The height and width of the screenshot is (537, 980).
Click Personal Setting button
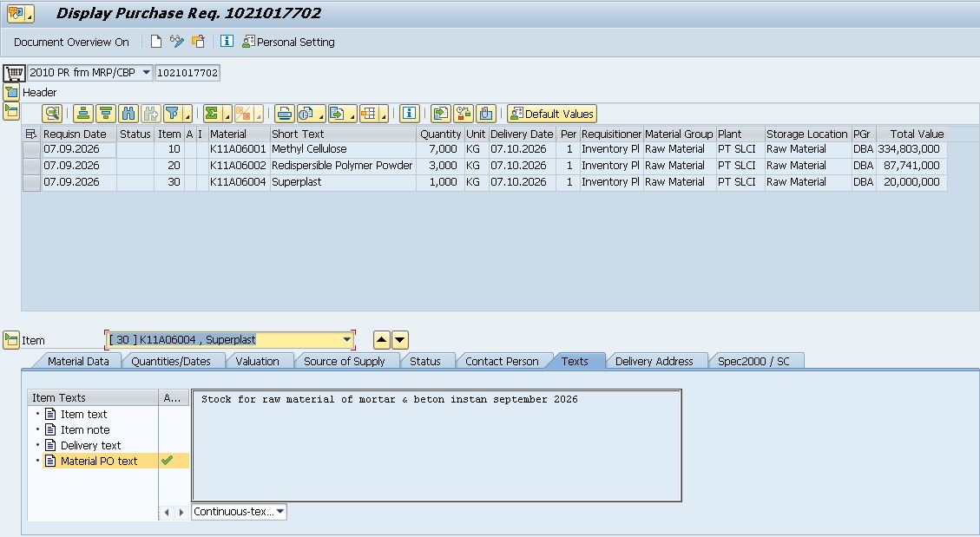coord(288,42)
